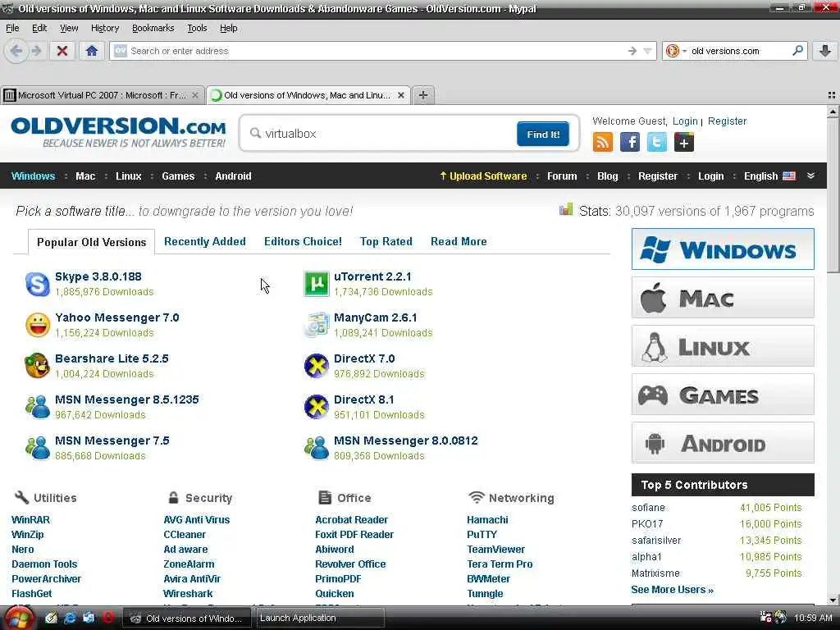Screen dimensions: 840x630
Task: Click the Launch Application taskbar button
Action: (320, 619)
